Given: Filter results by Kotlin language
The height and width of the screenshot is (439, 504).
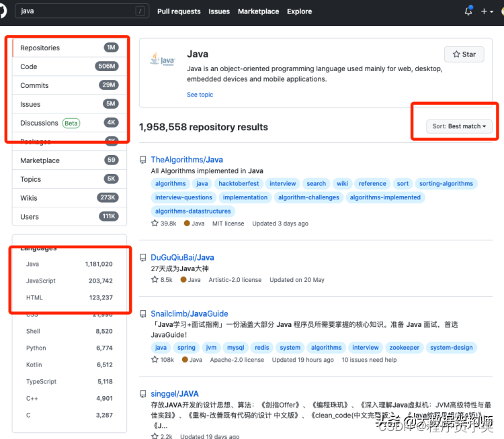Looking at the screenshot, I should point(69,364).
